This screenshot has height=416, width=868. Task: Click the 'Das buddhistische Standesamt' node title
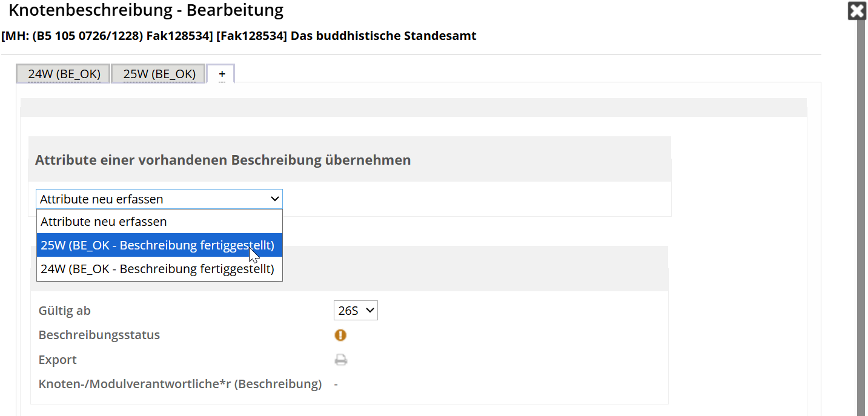click(383, 36)
